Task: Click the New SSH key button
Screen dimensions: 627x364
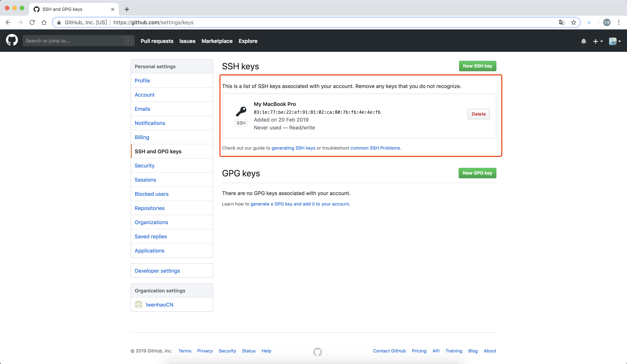Action: click(x=478, y=66)
